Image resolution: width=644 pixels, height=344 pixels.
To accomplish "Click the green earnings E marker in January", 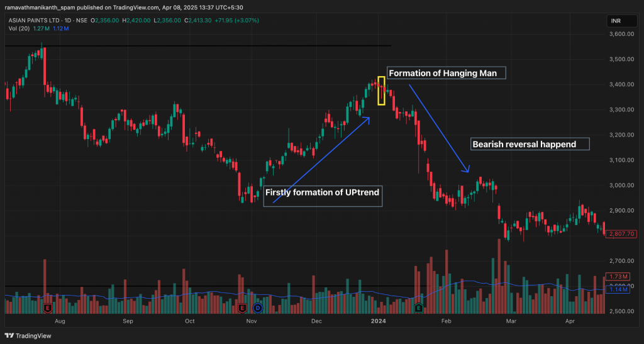I will pos(418,308).
